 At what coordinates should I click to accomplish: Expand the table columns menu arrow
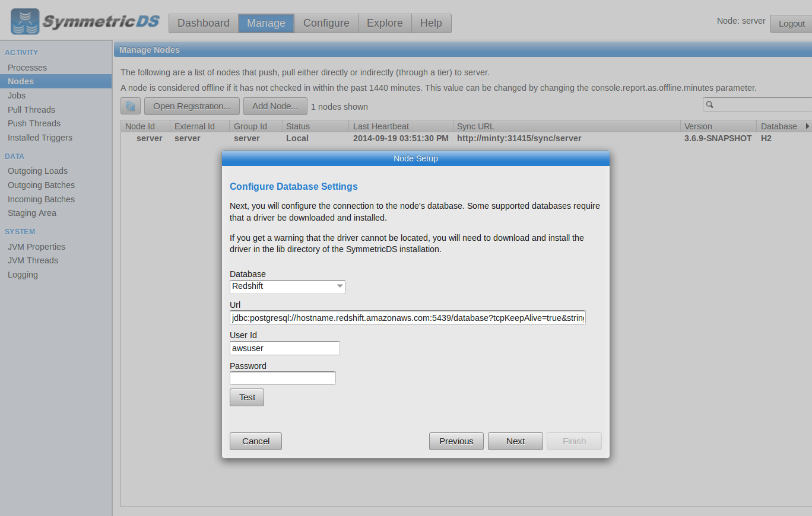tap(807, 126)
